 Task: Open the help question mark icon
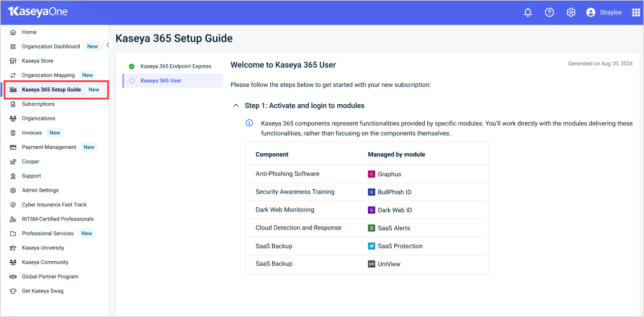coord(549,13)
